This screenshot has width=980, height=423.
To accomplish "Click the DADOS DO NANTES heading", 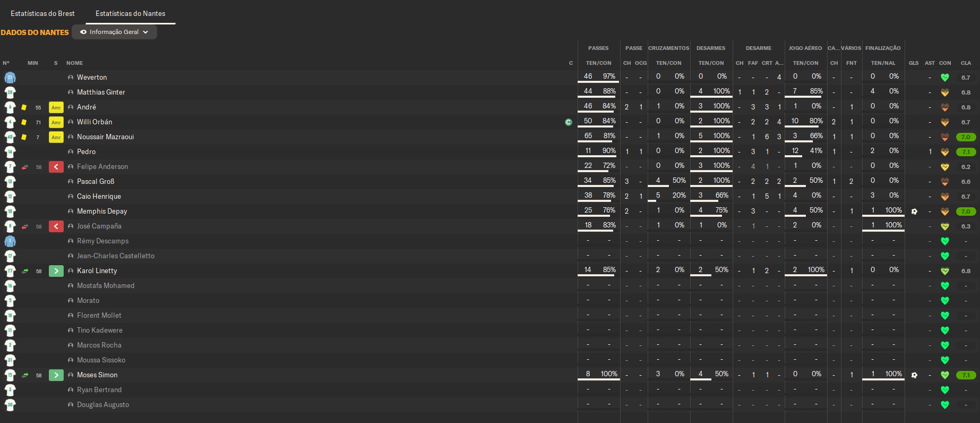I will 35,32.
